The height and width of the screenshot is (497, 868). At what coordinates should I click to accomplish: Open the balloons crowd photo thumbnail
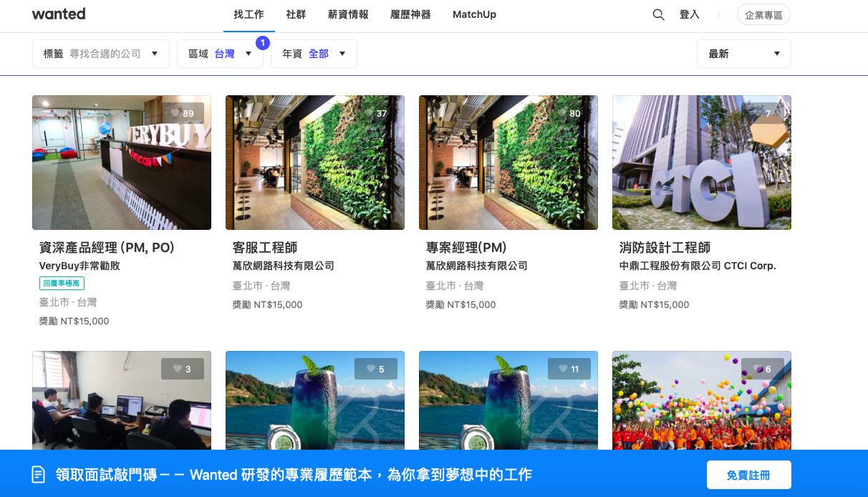[x=702, y=400]
